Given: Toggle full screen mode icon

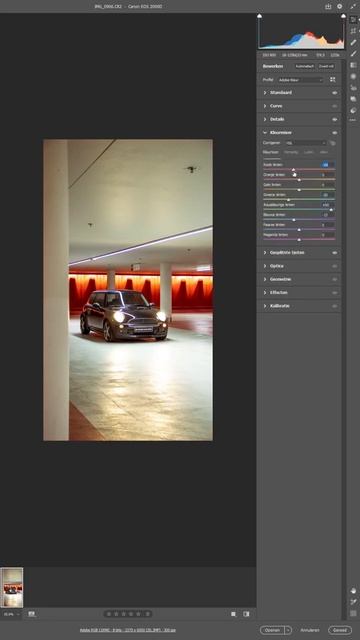Looking at the screenshot, I should (x=353, y=7).
